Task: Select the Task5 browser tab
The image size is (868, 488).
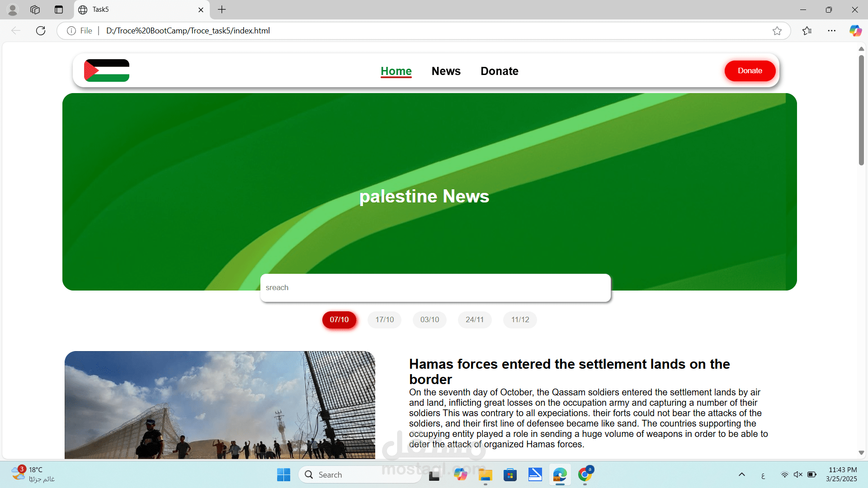Action: point(142,9)
